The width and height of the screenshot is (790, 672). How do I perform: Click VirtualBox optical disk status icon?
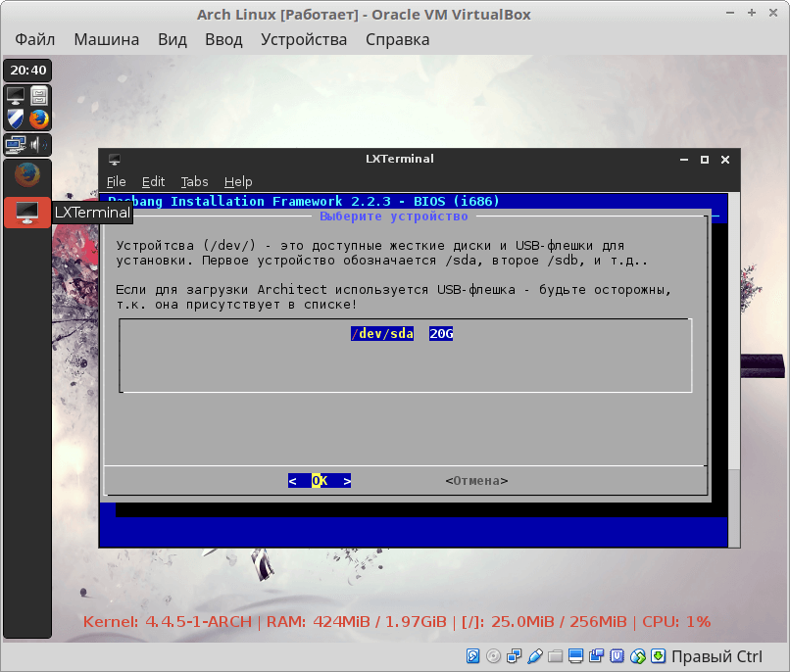point(493,655)
